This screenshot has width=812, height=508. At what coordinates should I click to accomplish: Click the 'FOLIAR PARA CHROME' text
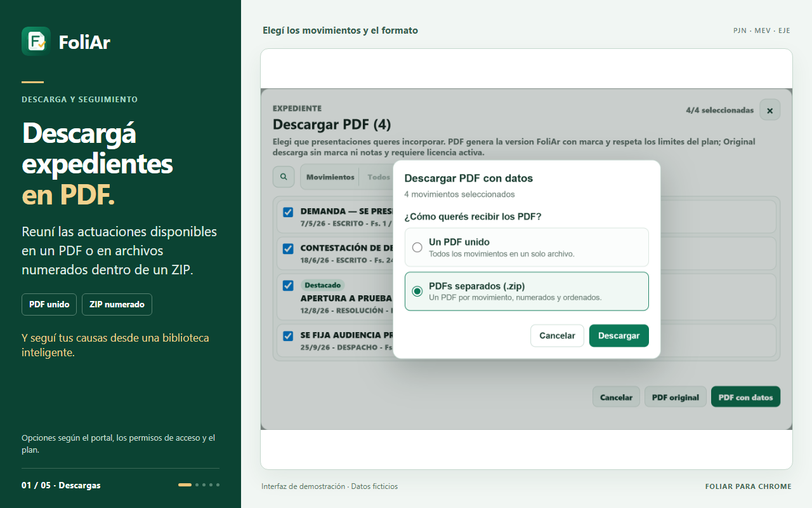tap(749, 486)
